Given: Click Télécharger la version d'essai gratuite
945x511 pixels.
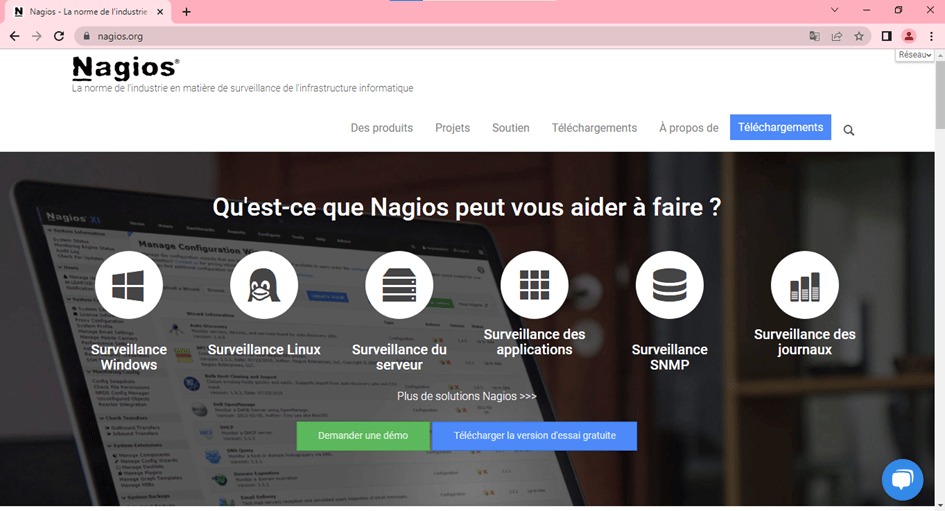Looking at the screenshot, I should point(535,436).
